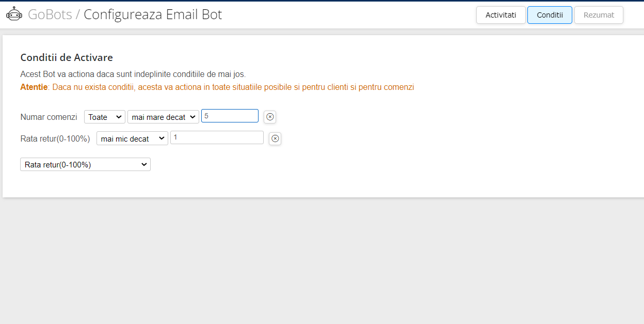Go to the Rezumat step
644x324 pixels.
(x=599, y=15)
